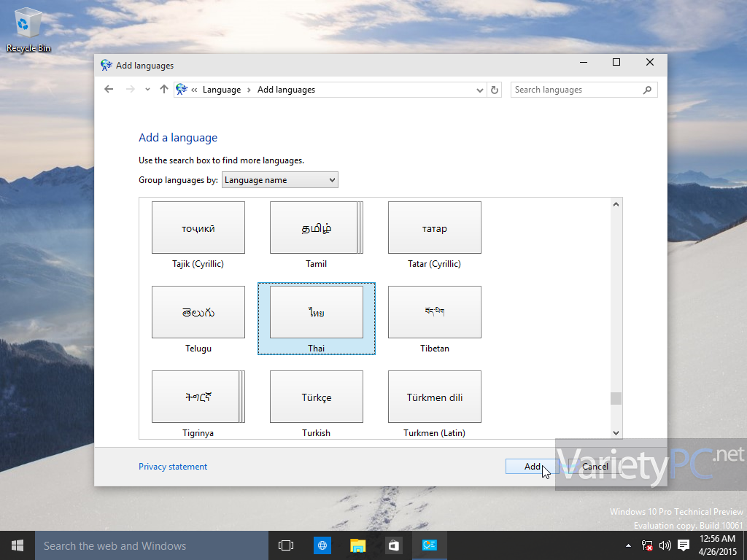
Task: Open Task View from the taskbar
Action: (286, 545)
